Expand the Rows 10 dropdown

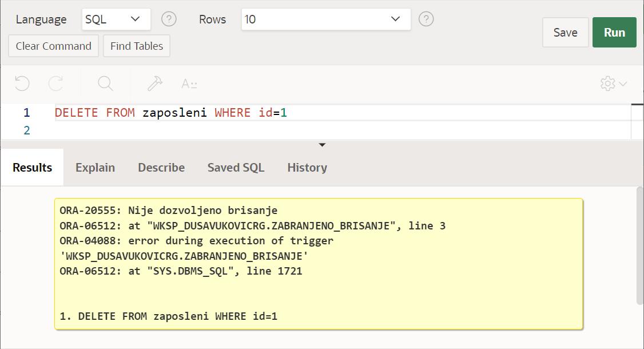pyautogui.click(x=325, y=19)
